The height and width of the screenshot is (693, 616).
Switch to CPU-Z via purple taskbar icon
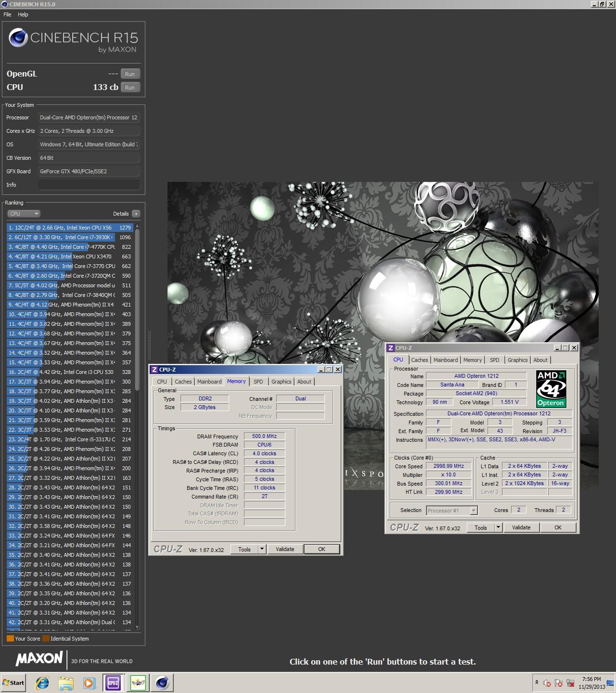113,682
